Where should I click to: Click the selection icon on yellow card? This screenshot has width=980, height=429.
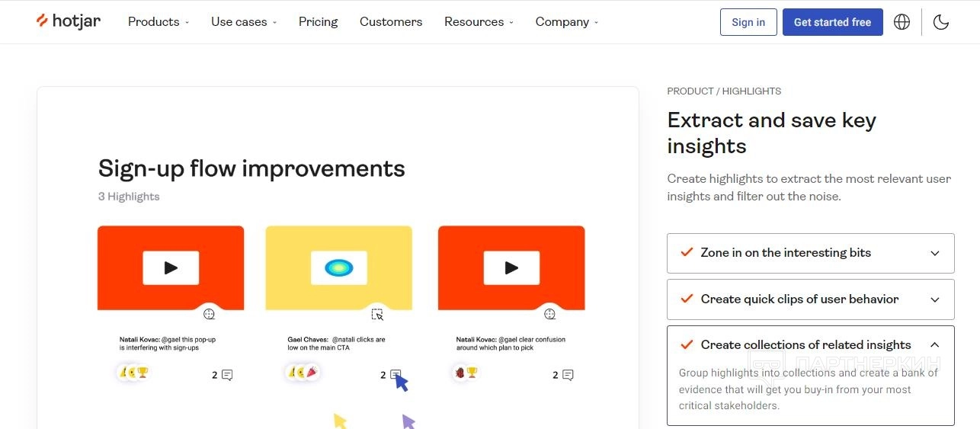pos(377,314)
